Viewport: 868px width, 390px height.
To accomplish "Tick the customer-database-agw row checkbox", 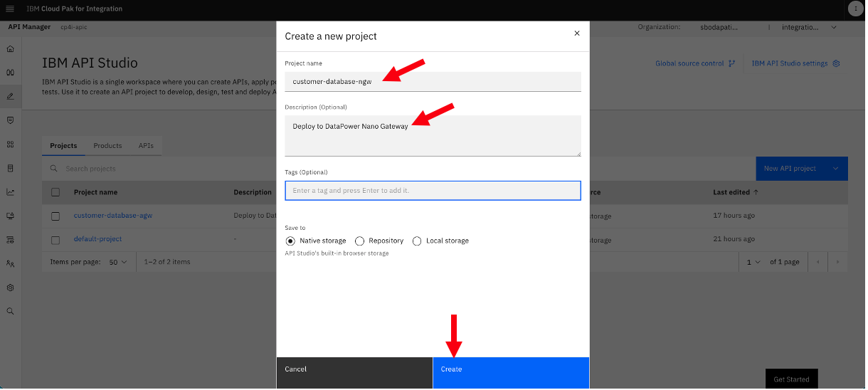I will pyautogui.click(x=55, y=216).
